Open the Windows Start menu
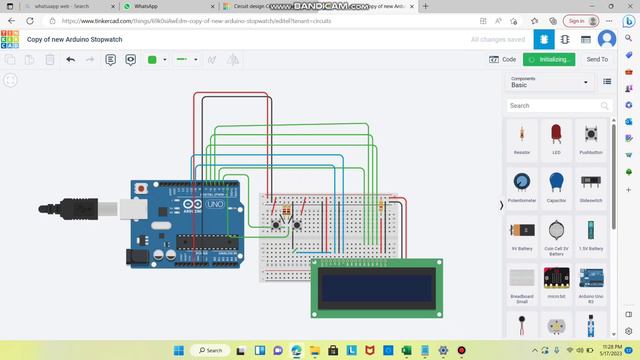Image resolution: width=640 pixels, height=360 pixels. 179,350
